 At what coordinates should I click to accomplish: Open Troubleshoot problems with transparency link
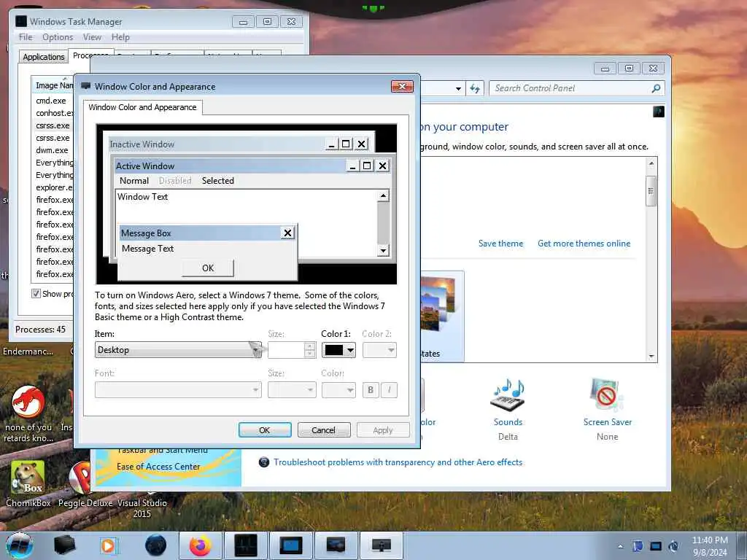398,462
